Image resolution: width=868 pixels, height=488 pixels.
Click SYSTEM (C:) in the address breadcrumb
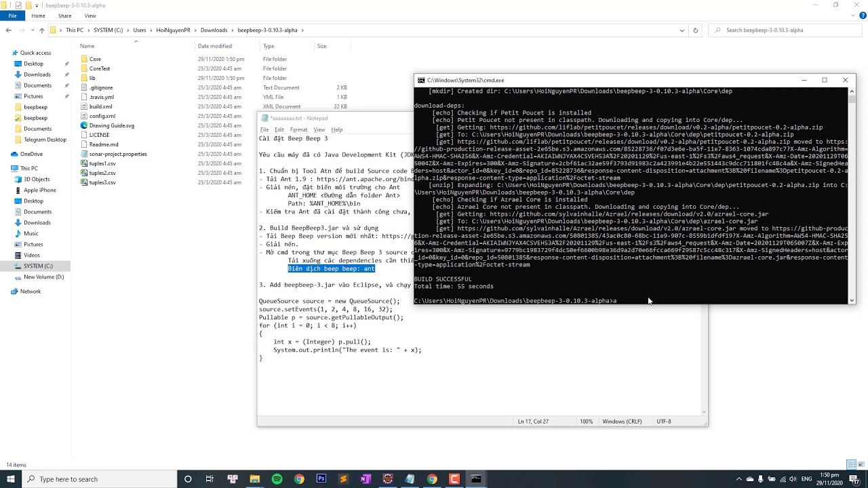[108, 30]
